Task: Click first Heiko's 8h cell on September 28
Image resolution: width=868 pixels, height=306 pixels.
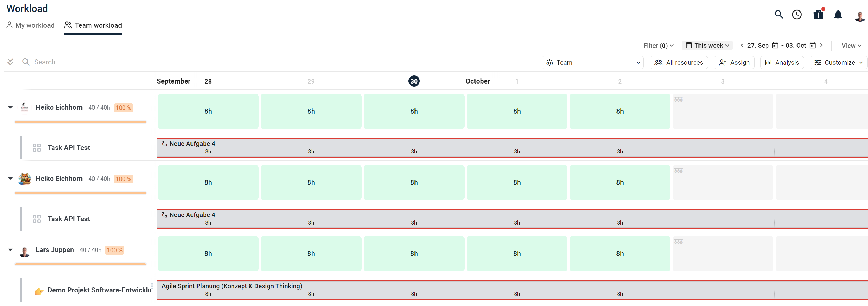Action: (x=208, y=111)
